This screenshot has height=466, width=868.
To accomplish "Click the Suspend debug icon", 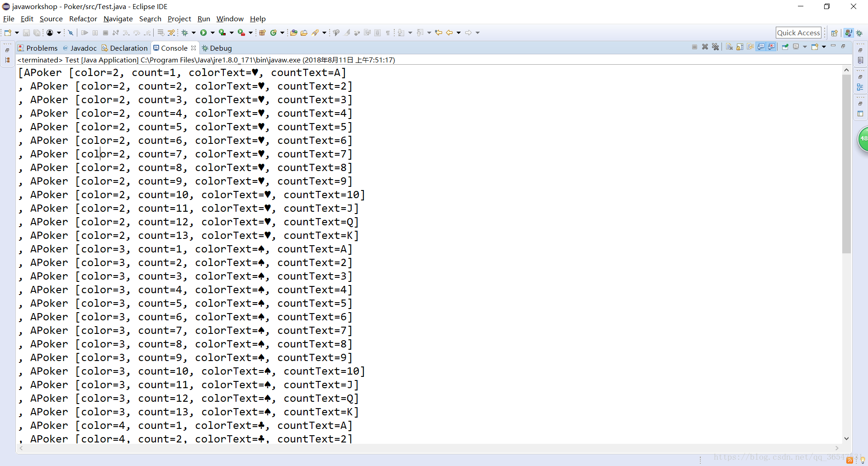I will point(95,33).
